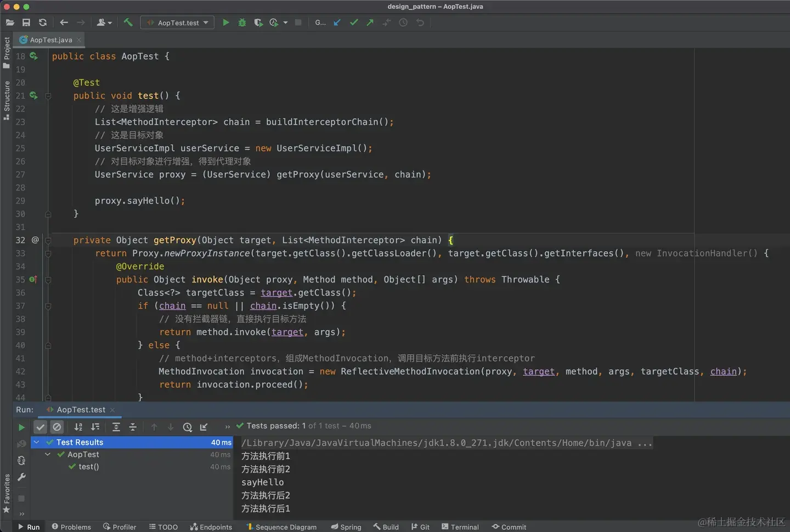Click the Git push green arrow
This screenshot has height=532, width=790.
[x=370, y=22]
